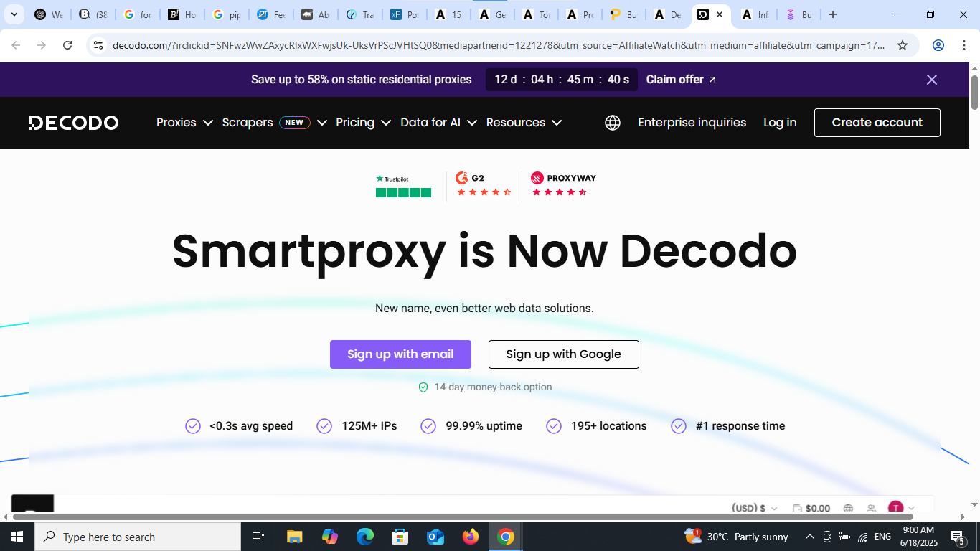Switch to the Google 'for' tab
The height and width of the screenshot is (551, 980).
(x=137, y=14)
